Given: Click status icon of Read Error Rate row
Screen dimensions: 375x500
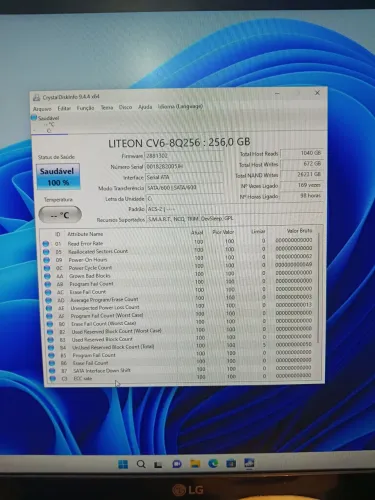Looking at the screenshot, I should coord(46,244).
